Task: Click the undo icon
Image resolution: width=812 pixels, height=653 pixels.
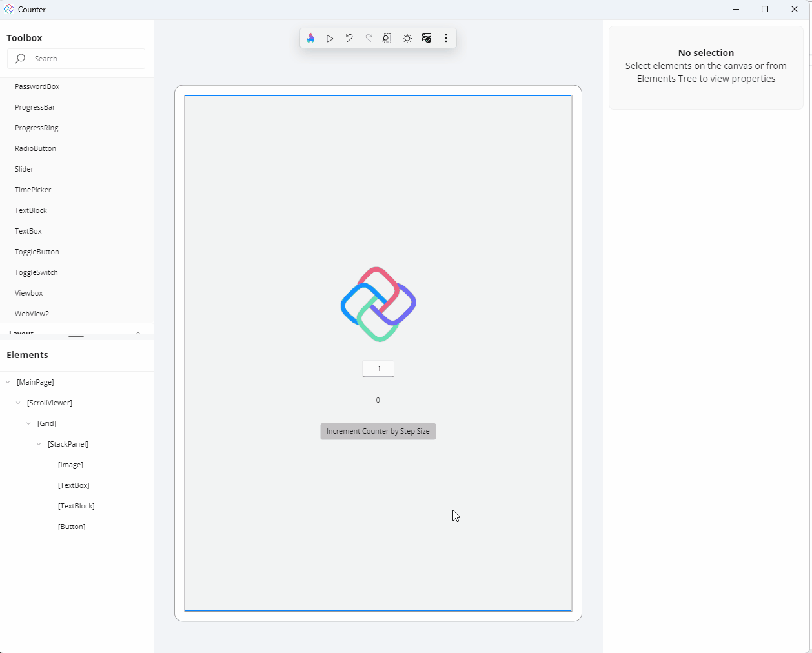Action: 349,38
